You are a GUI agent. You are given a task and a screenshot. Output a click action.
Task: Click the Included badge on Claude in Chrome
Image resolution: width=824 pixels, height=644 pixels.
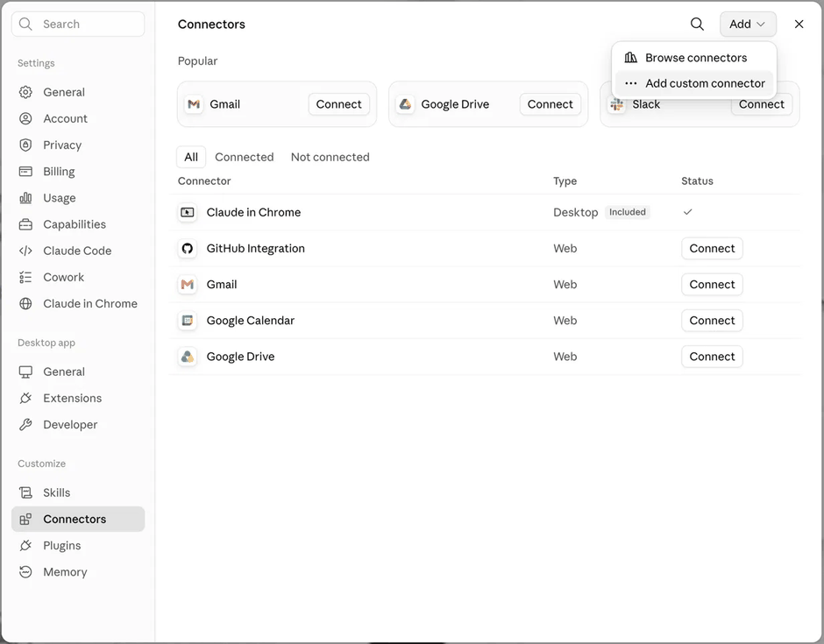(x=628, y=212)
